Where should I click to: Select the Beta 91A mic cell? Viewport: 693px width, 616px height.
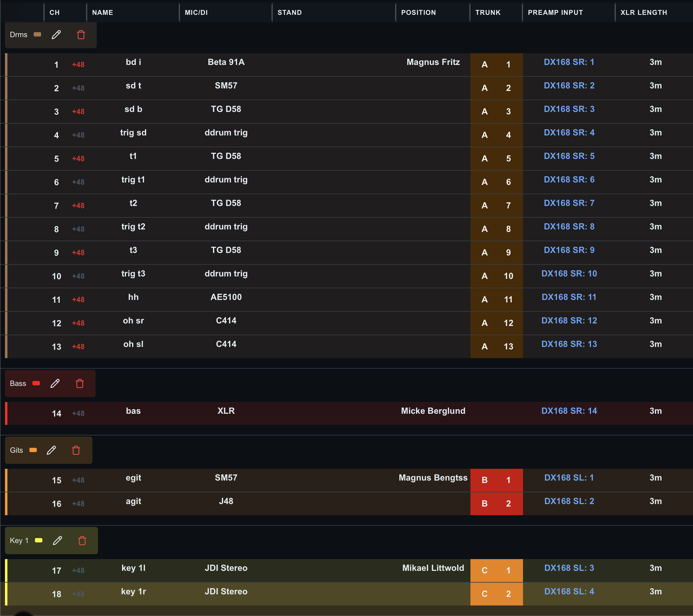click(x=226, y=62)
